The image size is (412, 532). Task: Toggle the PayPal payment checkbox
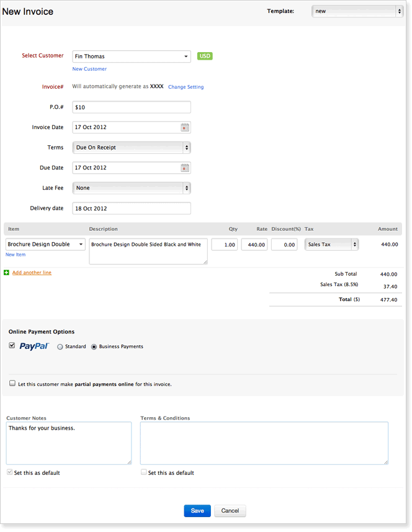coord(12,346)
